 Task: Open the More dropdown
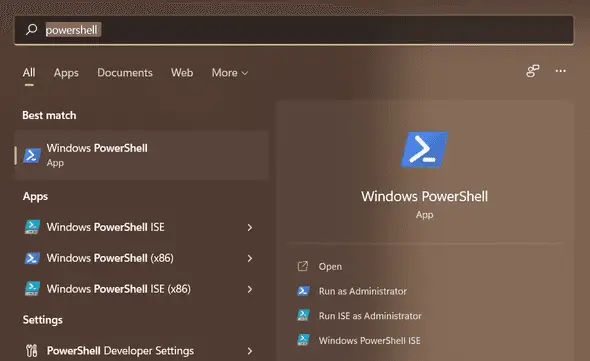point(230,73)
